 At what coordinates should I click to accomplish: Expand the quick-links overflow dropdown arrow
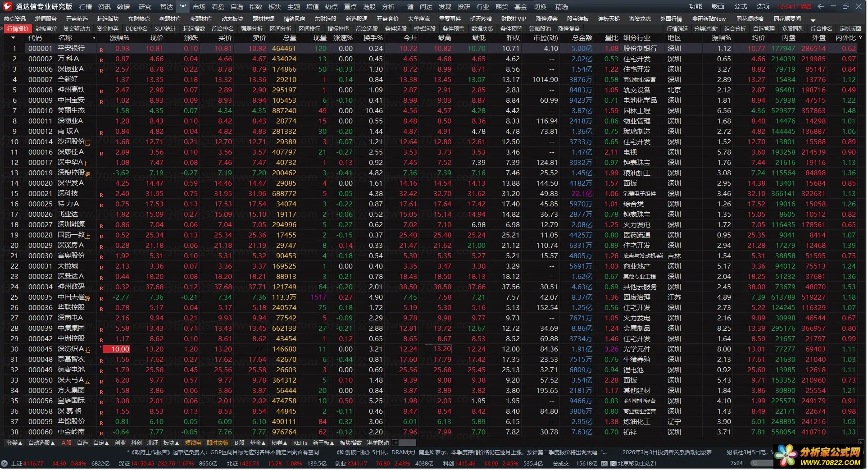pyautogui.click(x=813, y=20)
